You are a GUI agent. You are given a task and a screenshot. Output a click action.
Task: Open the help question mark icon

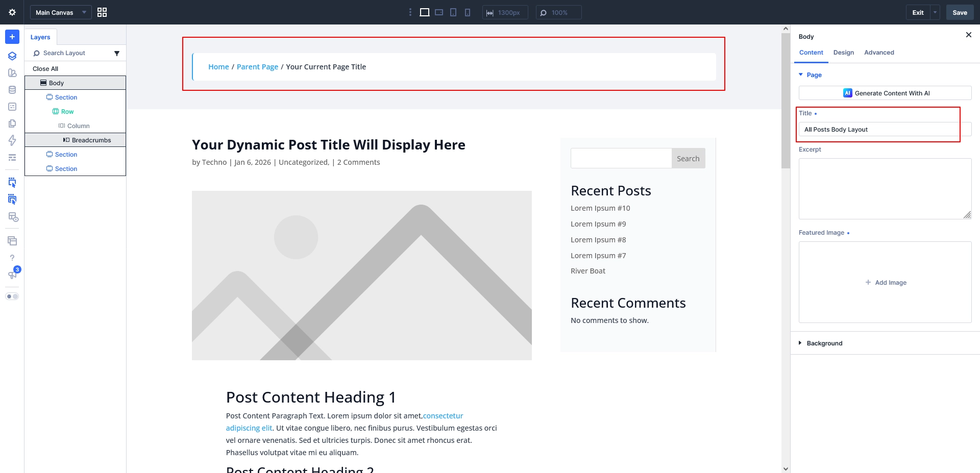tap(12, 258)
